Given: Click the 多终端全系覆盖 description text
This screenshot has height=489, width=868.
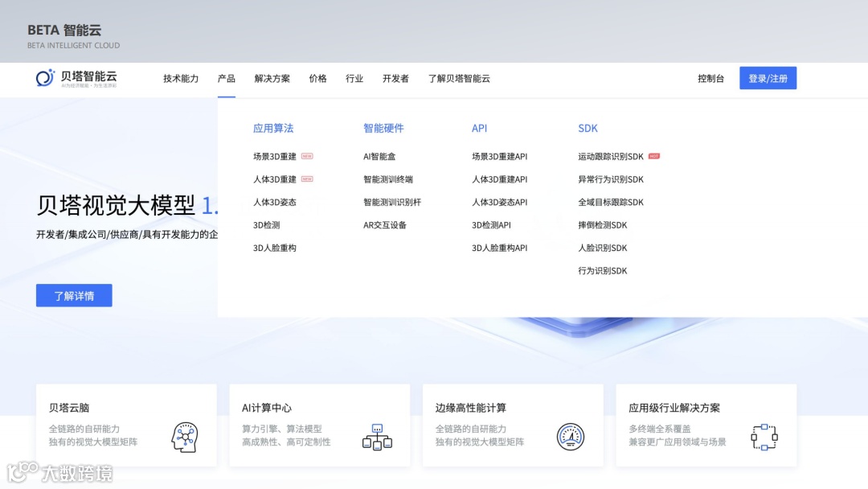Looking at the screenshot, I should pos(659,429).
